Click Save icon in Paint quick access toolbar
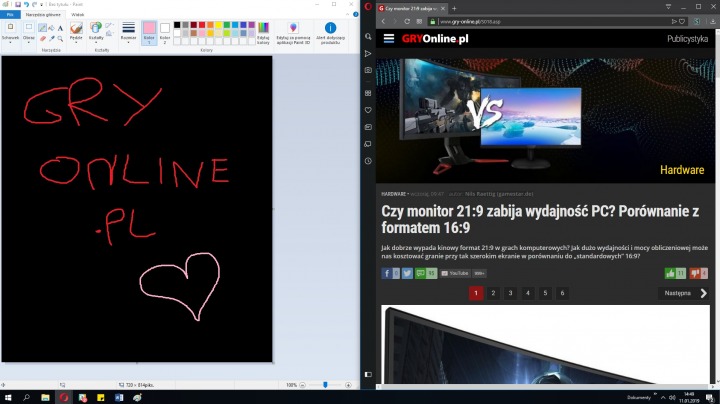Screen dimensions: 720x404 coord(18,4)
